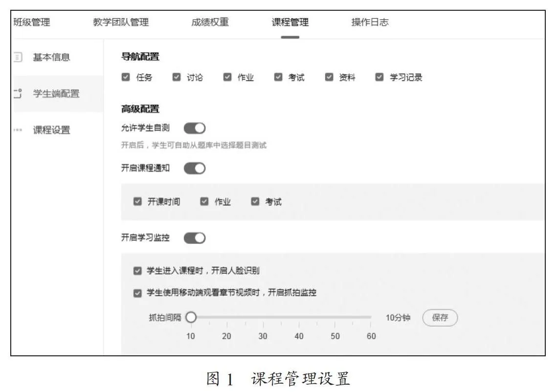Toggle the 作业 checkbox under 开启课程通知
Screen dimensions: 558x392
click(x=204, y=201)
